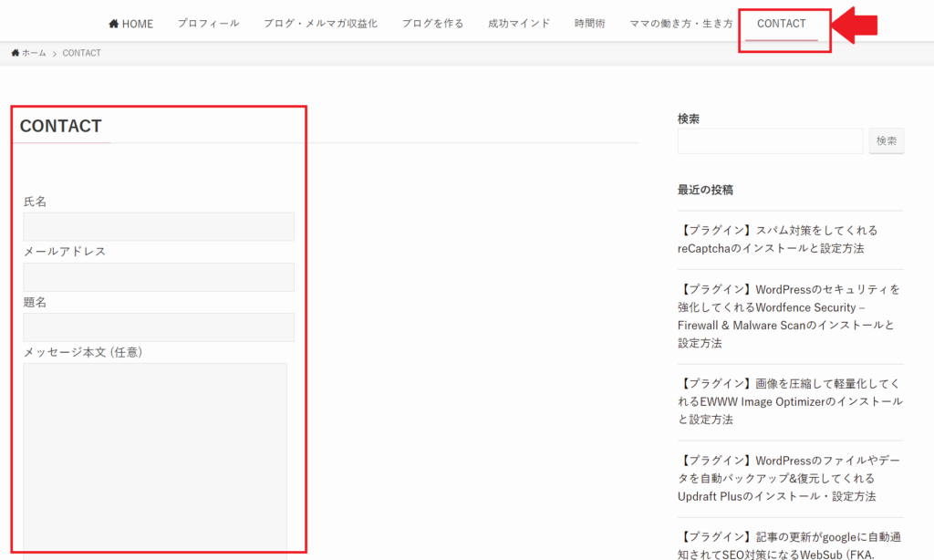Follow the ホーム breadcrumb link
The width and height of the screenshot is (934, 560).
coord(34,53)
